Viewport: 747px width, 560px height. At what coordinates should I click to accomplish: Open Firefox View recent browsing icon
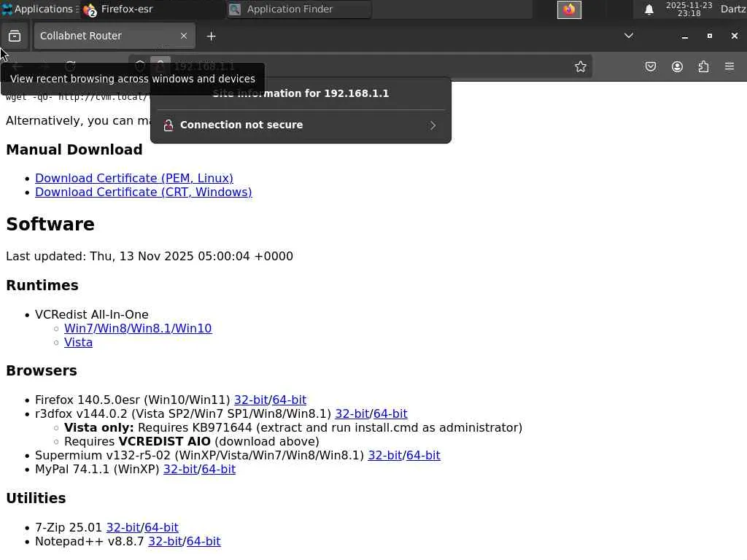[15, 36]
